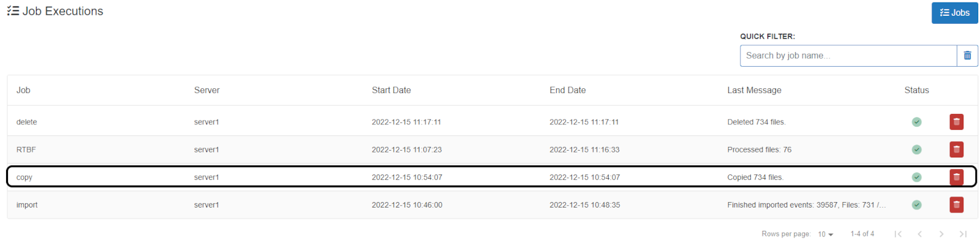Click the status checkmark of import job
This screenshot has width=980, height=240.
tap(916, 204)
